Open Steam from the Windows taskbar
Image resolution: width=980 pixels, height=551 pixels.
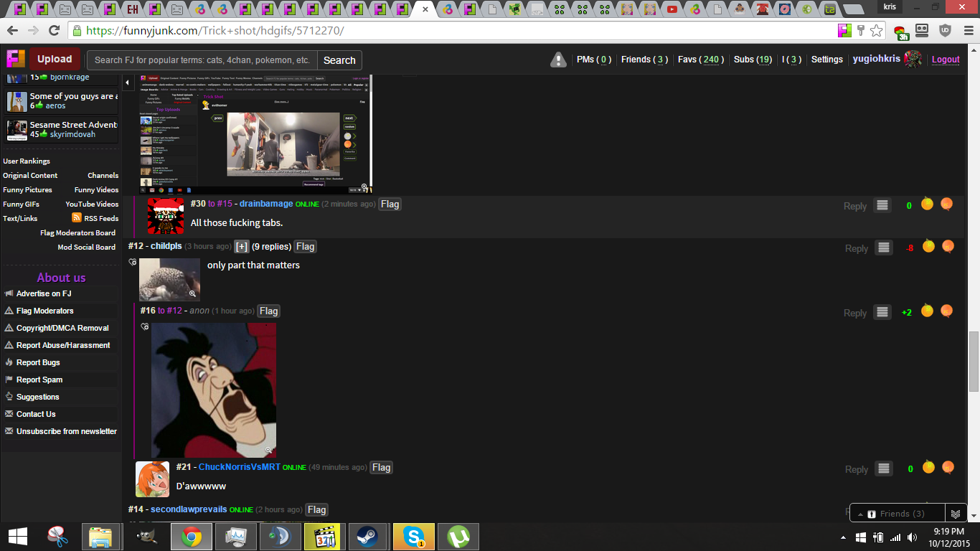coord(369,537)
